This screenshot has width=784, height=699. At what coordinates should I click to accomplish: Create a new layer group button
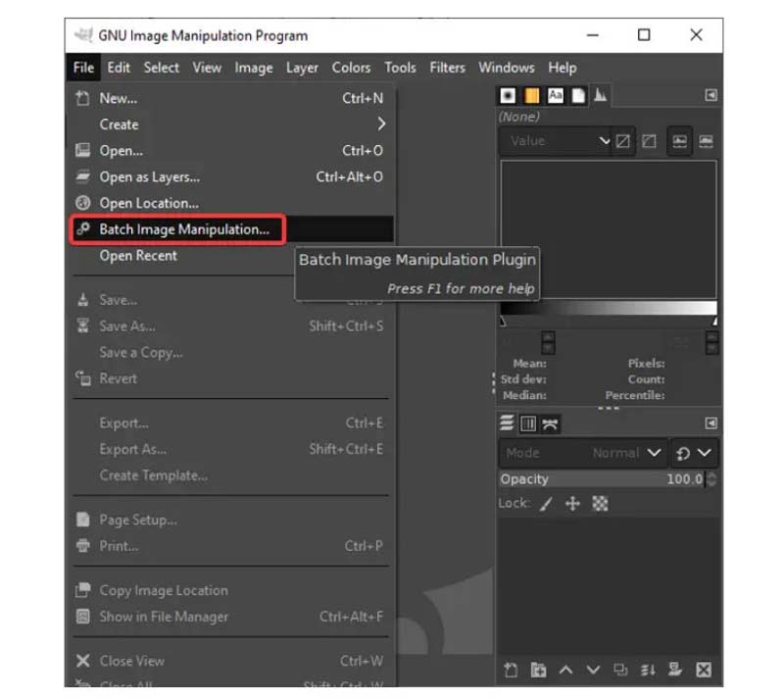(x=538, y=670)
